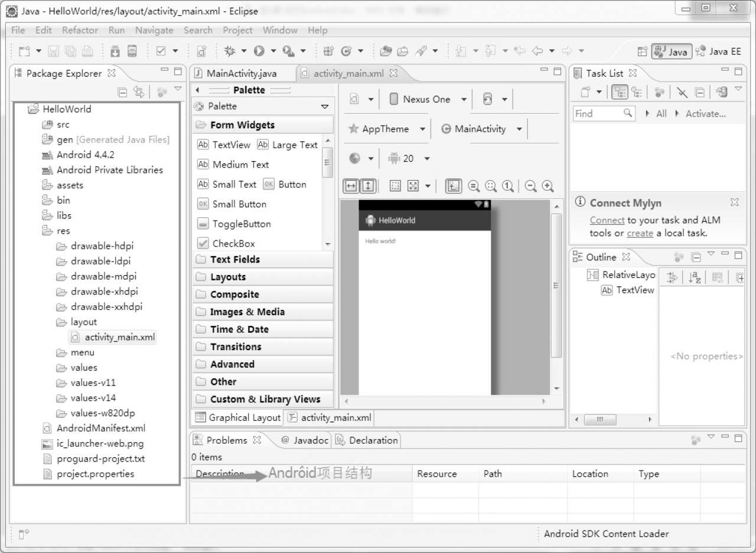Click the All working set button

(661, 114)
